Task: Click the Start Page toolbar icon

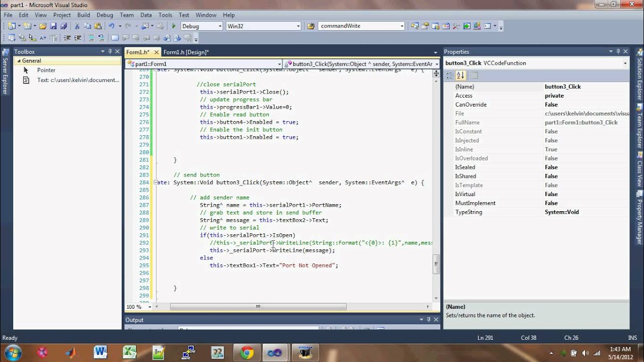Action: [467, 26]
